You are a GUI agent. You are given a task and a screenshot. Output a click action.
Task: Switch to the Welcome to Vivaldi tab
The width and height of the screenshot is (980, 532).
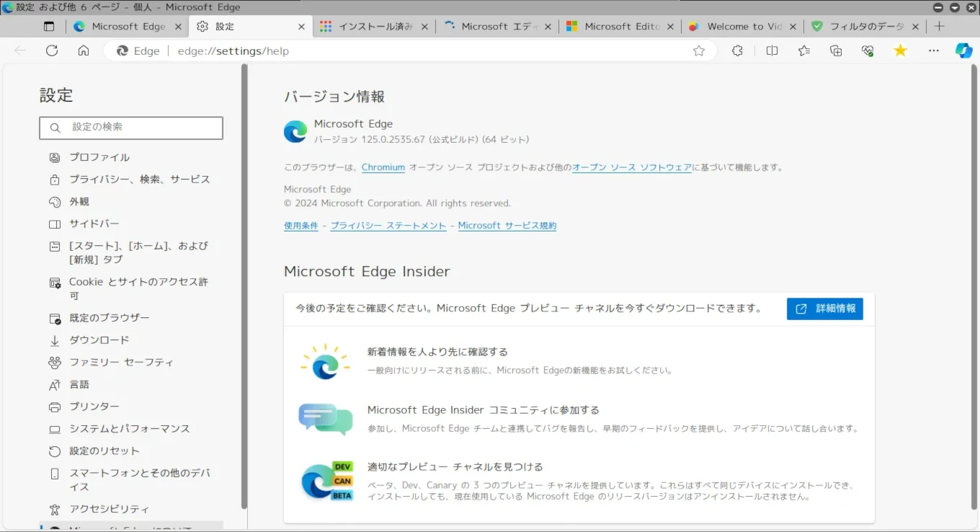(x=744, y=27)
